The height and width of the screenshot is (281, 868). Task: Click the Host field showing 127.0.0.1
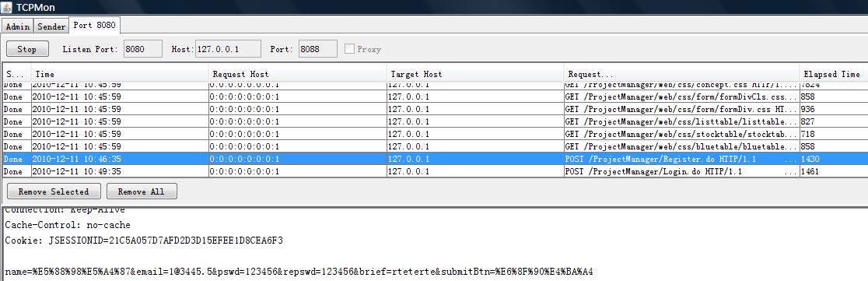coord(228,49)
